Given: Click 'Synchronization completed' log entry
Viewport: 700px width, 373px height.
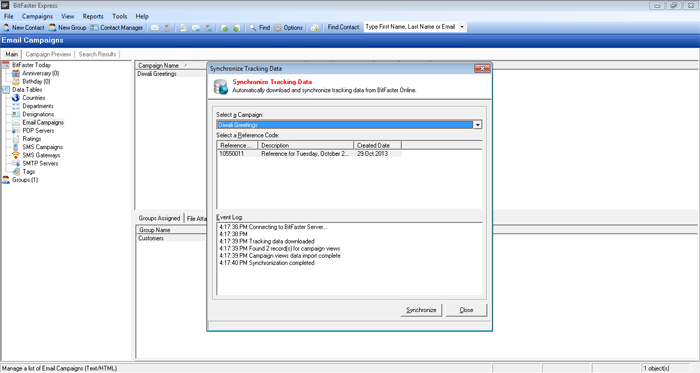Looking at the screenshot, I should (267, 263).
